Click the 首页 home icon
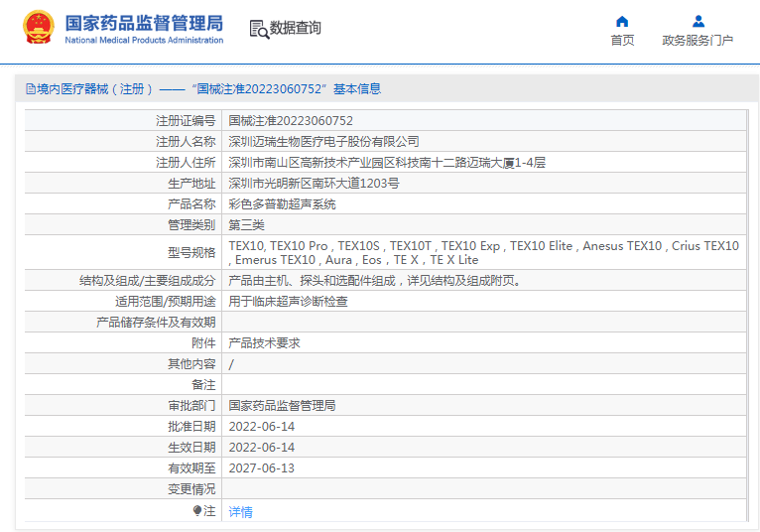The height and width of the screenshot is (532, 760). tap(622, 21)
